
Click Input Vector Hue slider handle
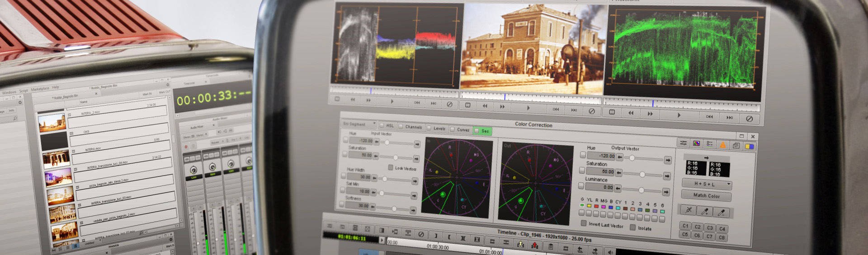pyautogui.click(x=387, y=142)
